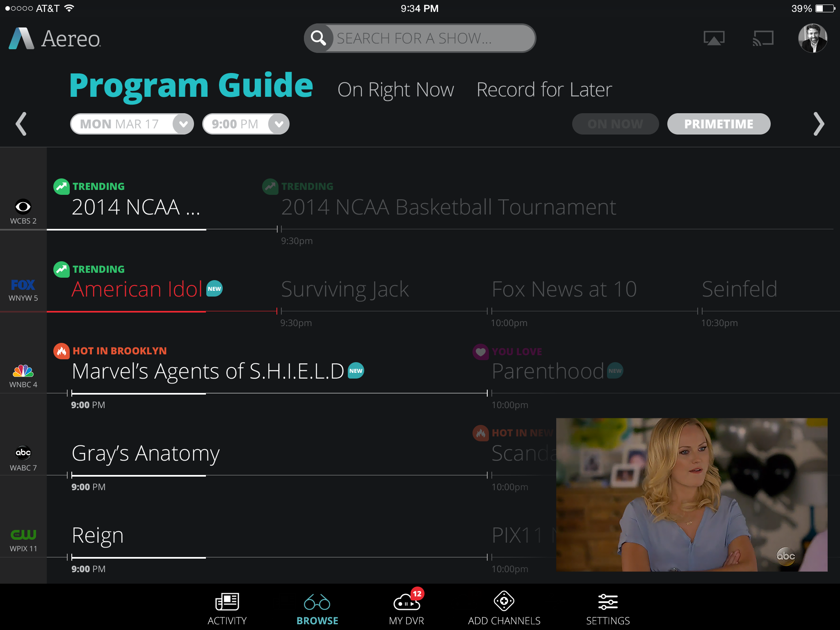Tap the search magnifying glass icon
The width and height of the screenshot is (840, 630).
[x=318, y=38]
